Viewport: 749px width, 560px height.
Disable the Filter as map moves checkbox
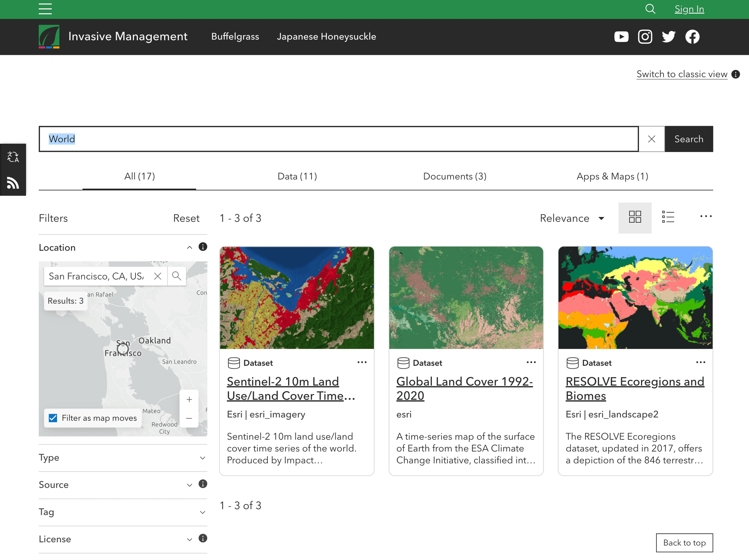point(53,418)
